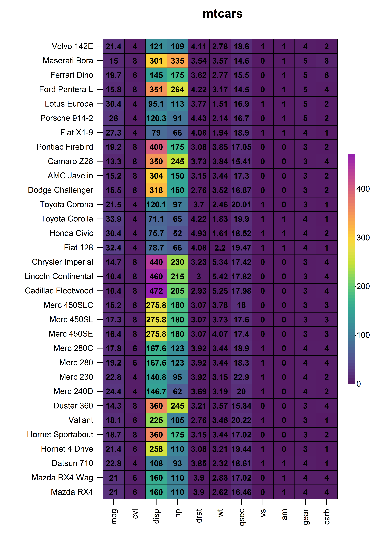Image resolution: width=392 pixels, height=539 pixels.
Task: Select the Lincoln Continental row label
Action: click(59, 276)
